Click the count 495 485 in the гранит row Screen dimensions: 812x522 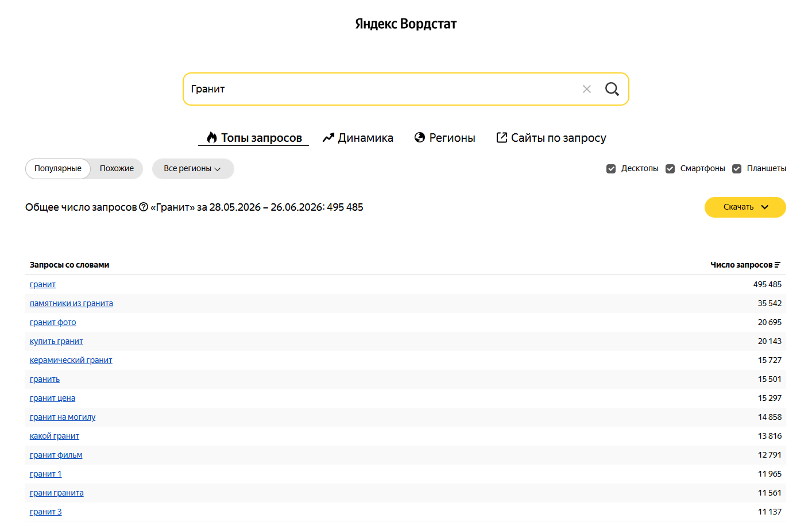click(767, 284)
